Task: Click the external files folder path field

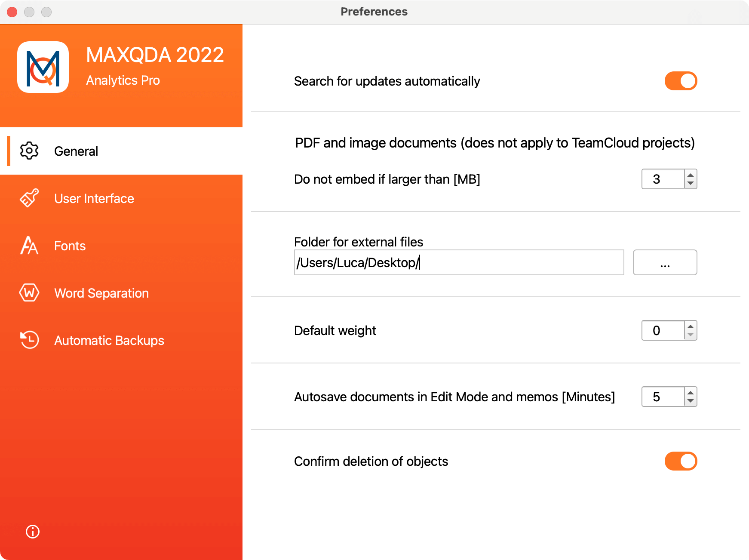Action: 459,262
